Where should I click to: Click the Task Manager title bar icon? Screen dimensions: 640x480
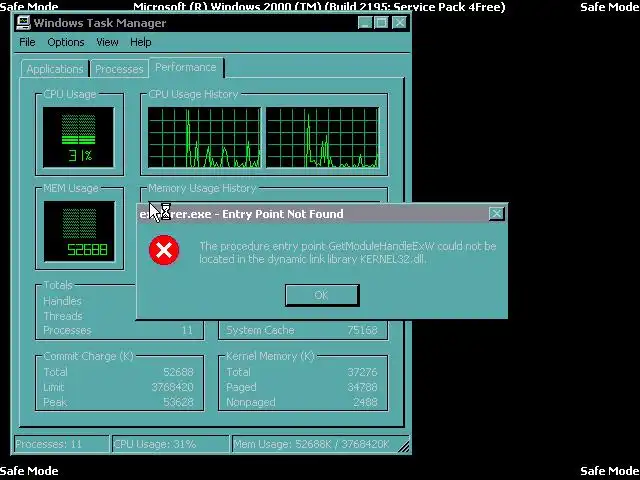23,23
